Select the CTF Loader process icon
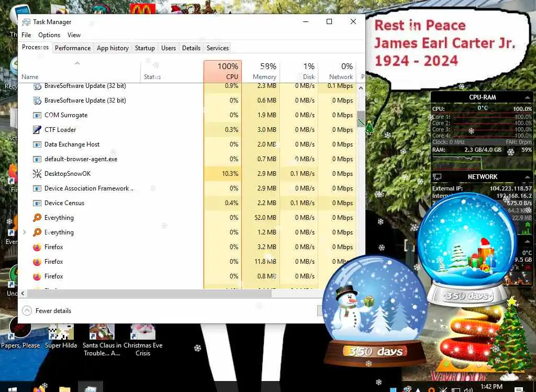536x392 pixels. [x=37, y=130]
